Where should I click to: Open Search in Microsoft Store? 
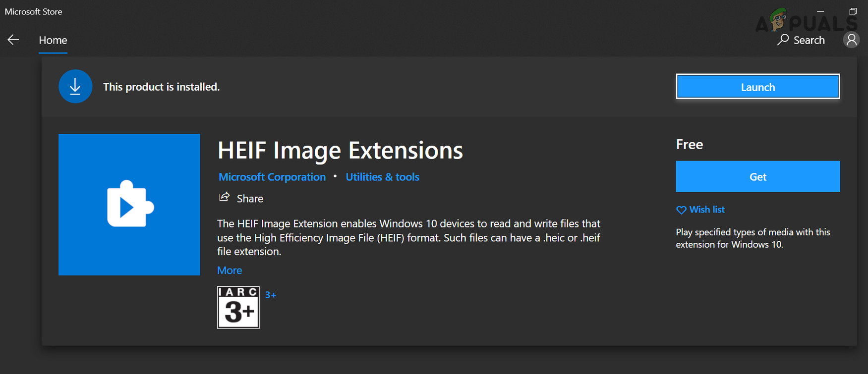[x=801, y=40]
